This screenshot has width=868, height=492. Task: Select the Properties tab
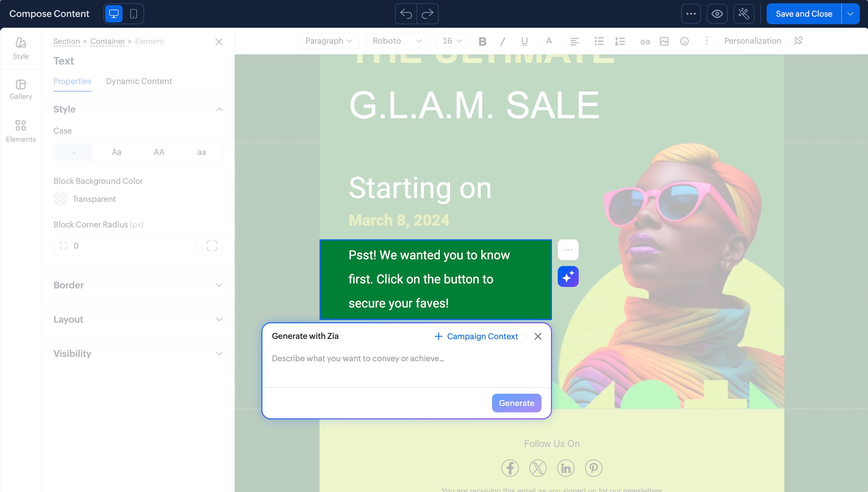[73, 81]
